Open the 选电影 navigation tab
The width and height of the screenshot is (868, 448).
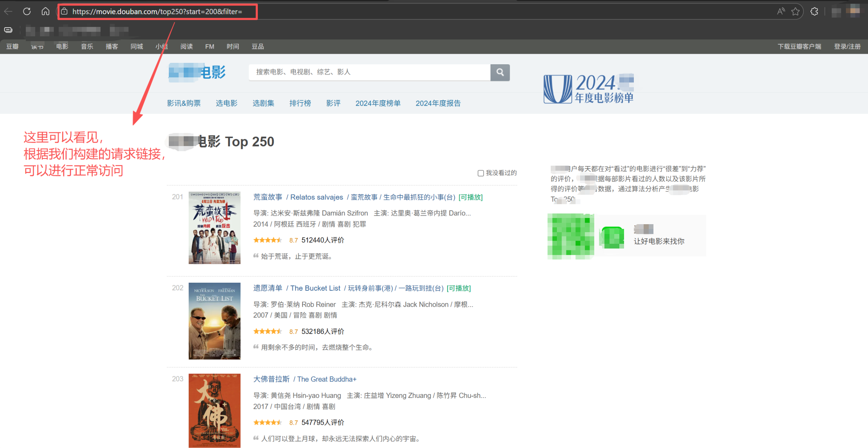point(227,103)
